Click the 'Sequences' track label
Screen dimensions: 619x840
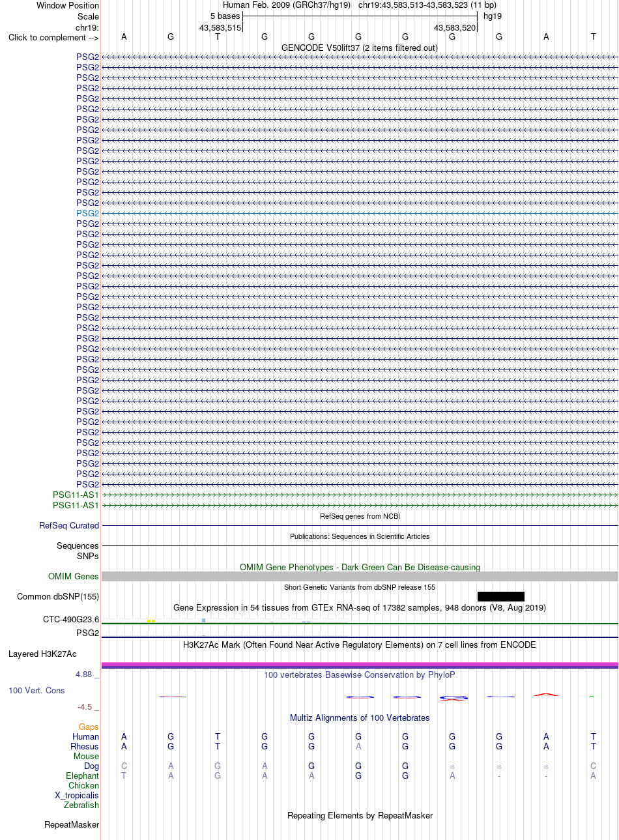[78, 545]
